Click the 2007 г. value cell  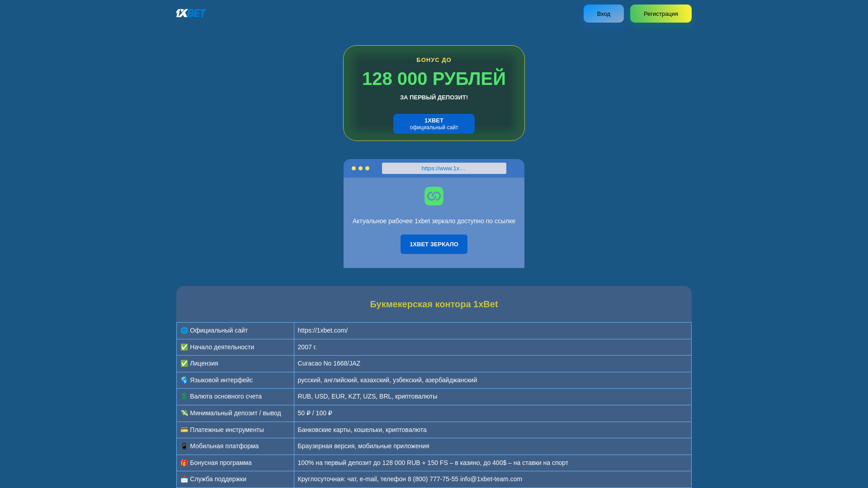click(x=493, y=347)
